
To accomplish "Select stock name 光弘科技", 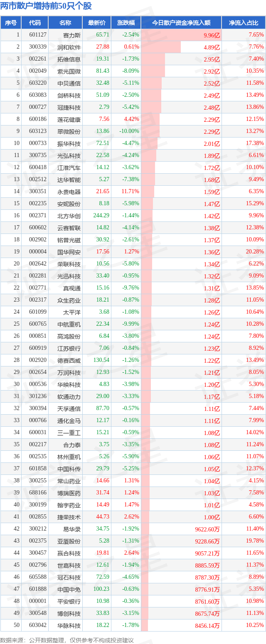I will coord(69,155).
